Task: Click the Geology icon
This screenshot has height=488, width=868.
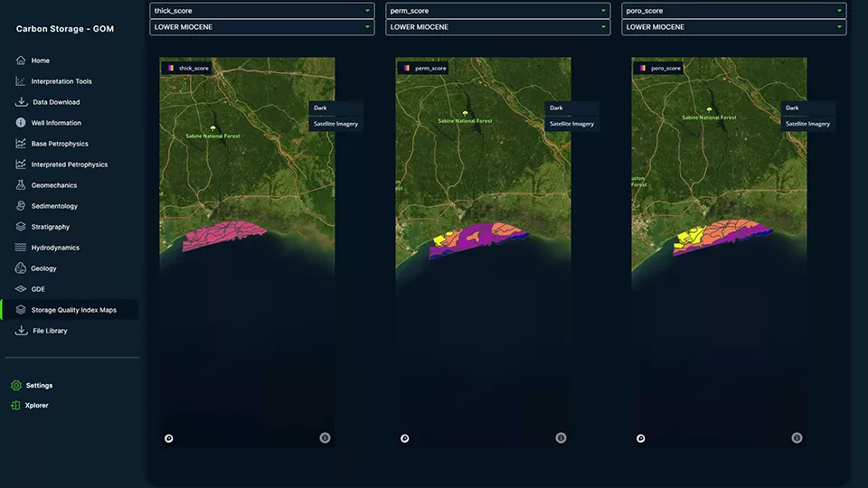Action: [21, 268]
